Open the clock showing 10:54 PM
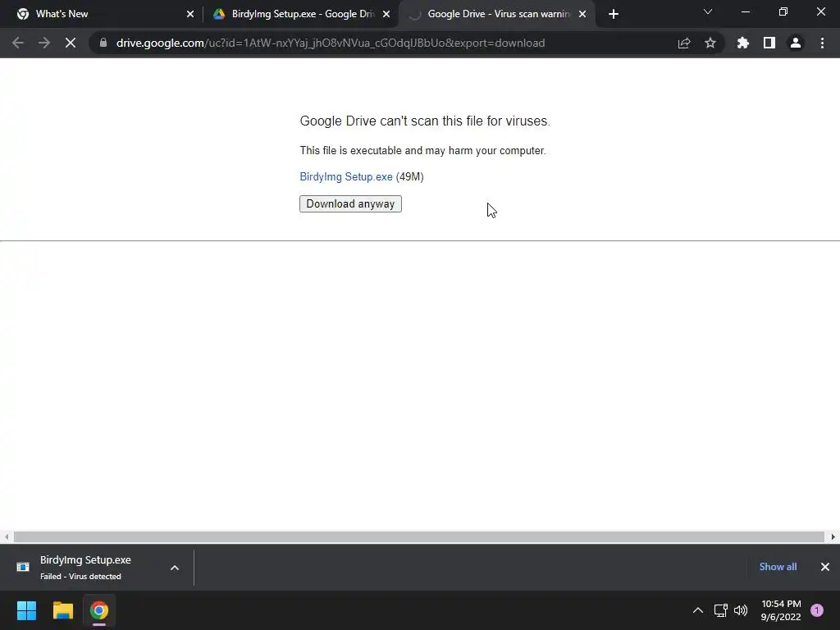 [781, 610]
